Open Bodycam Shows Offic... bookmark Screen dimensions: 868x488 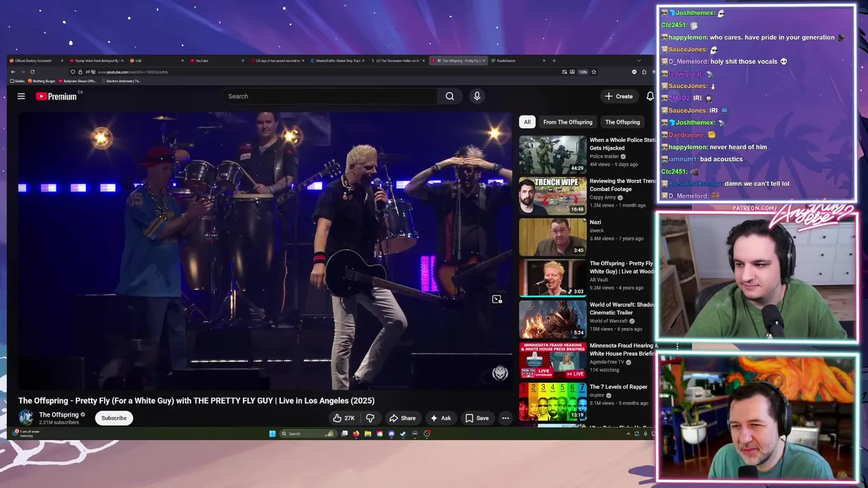[77, 81]
